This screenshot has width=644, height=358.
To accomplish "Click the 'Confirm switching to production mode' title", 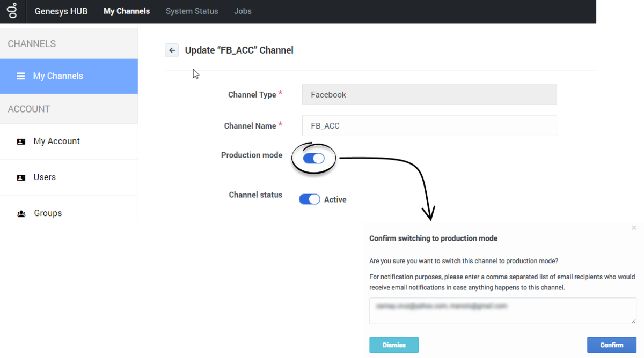I will [434, 238].
